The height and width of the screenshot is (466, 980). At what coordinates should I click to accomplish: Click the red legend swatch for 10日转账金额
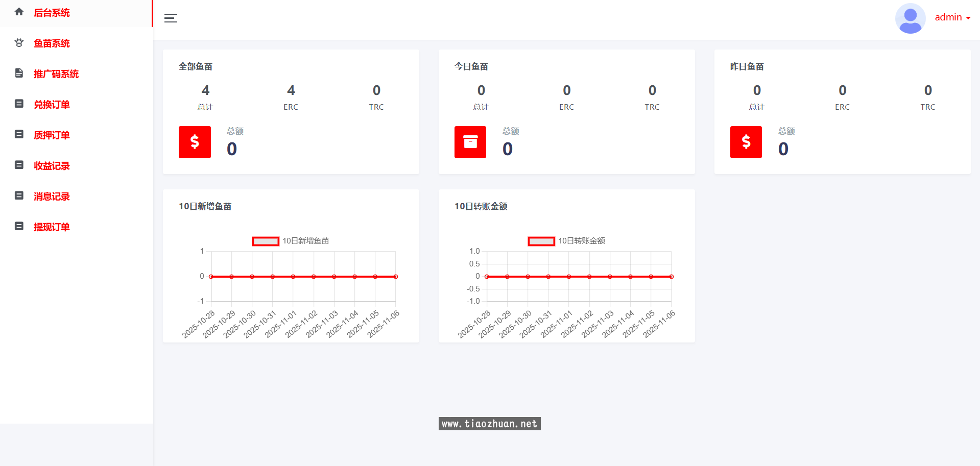pyautogui.click(x=541, y=241)
